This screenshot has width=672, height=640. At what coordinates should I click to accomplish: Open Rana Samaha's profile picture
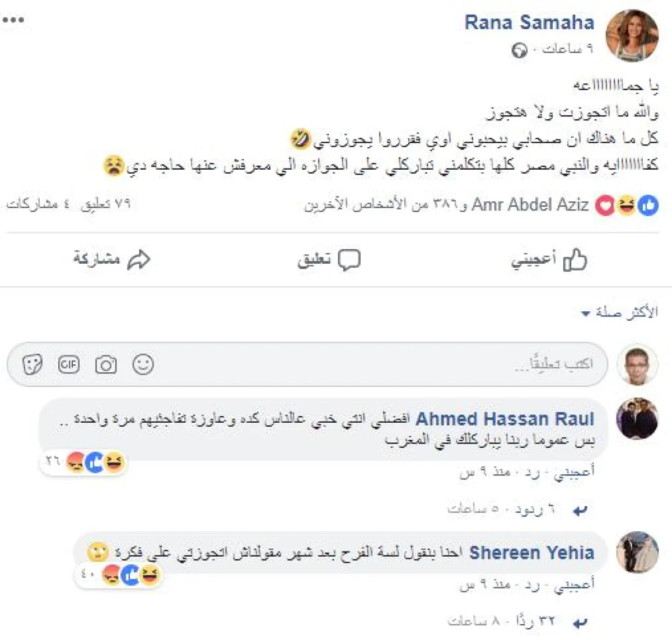632,35
